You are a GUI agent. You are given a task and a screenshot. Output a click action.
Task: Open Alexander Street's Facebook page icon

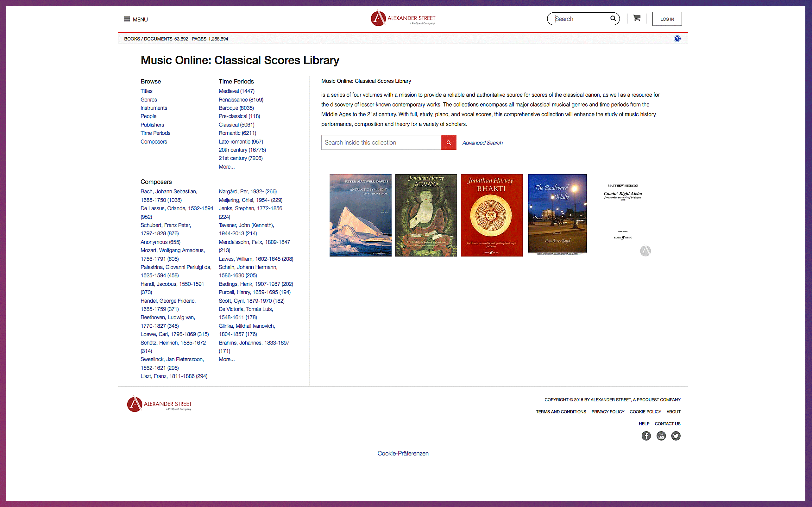(646, 436)
